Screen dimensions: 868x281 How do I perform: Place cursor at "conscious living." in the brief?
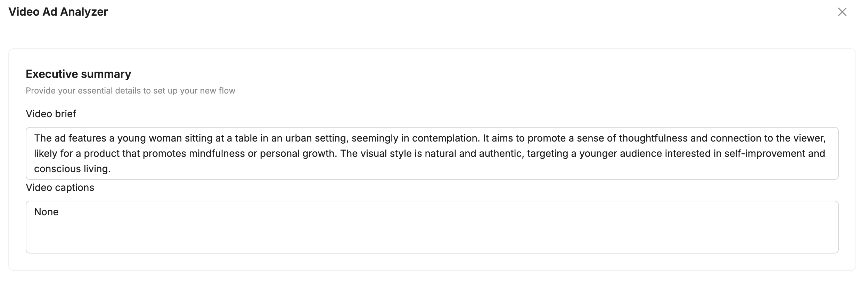(72, 169)
